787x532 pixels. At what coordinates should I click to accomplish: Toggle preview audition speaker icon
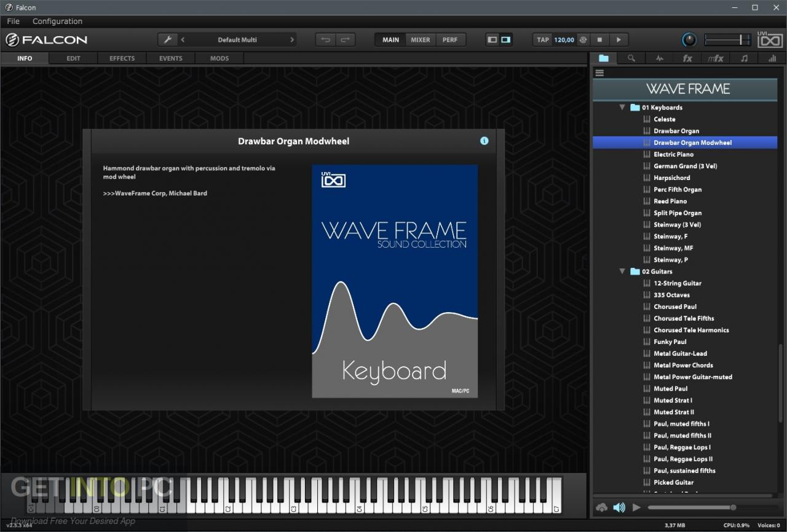[x=619, y=507]
